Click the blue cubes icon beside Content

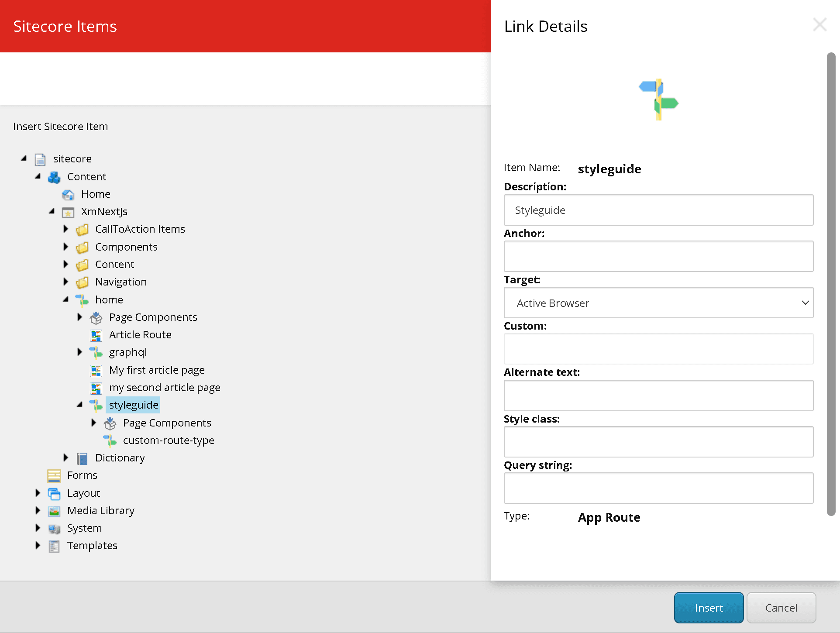[54, 177]
